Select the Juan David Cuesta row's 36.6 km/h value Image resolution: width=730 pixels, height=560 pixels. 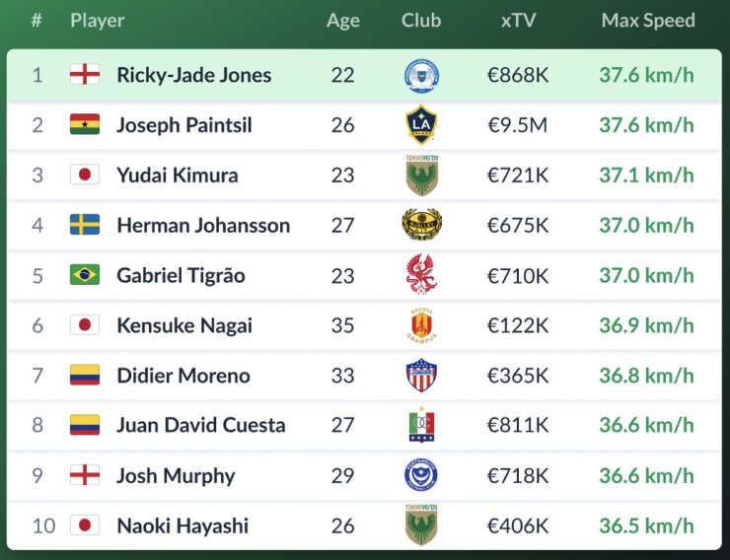click(x=646, y=425)
